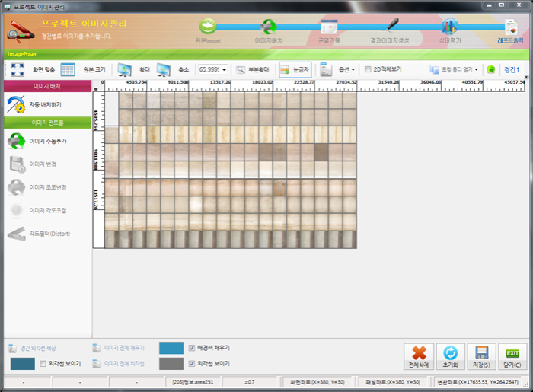533x392 pixels.
Task: Select the 경간1 span label
Action: (x=512, y=69)
